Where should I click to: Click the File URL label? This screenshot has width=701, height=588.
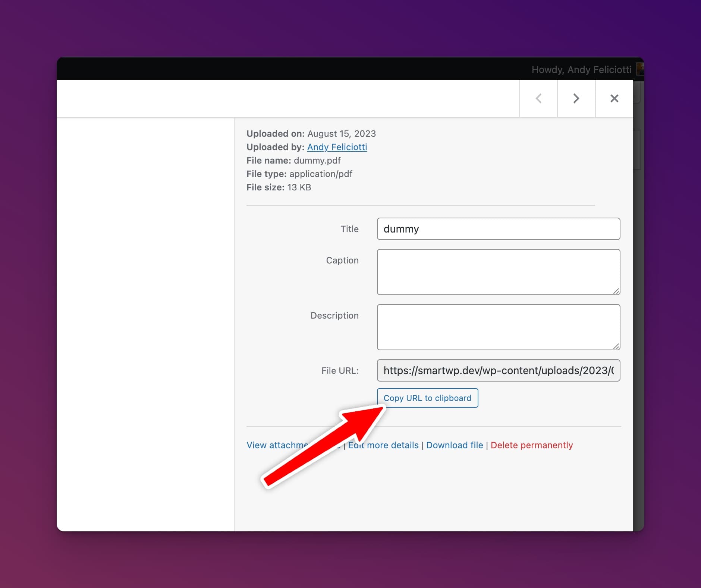pyautogui.click(x=340, y=370)
